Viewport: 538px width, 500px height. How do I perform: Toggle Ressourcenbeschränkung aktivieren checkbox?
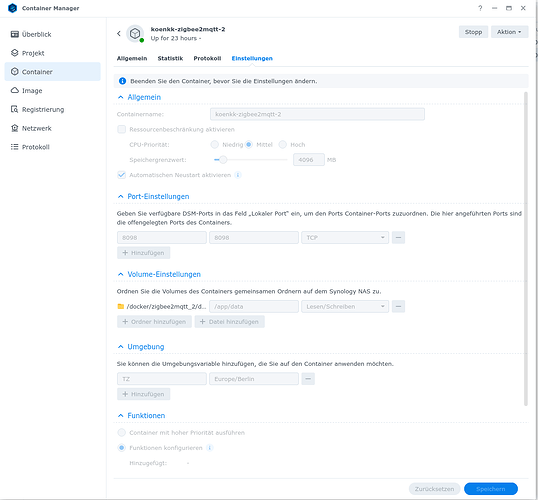121,129
